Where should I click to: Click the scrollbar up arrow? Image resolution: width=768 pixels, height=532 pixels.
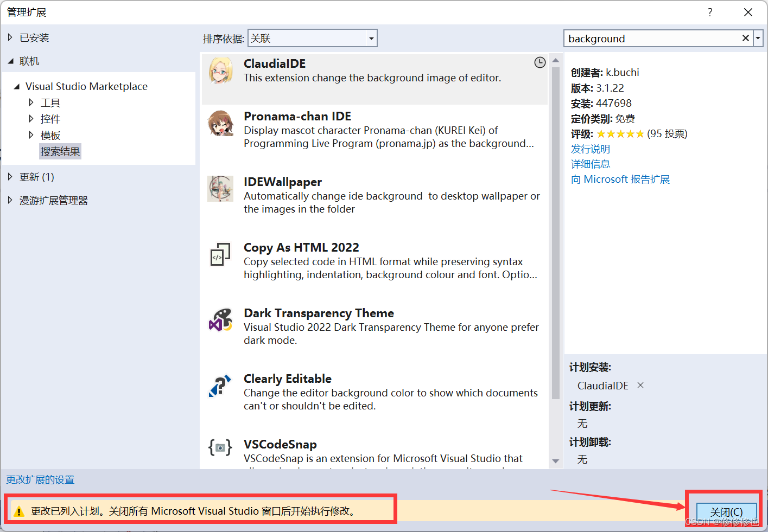pos(555,60)
